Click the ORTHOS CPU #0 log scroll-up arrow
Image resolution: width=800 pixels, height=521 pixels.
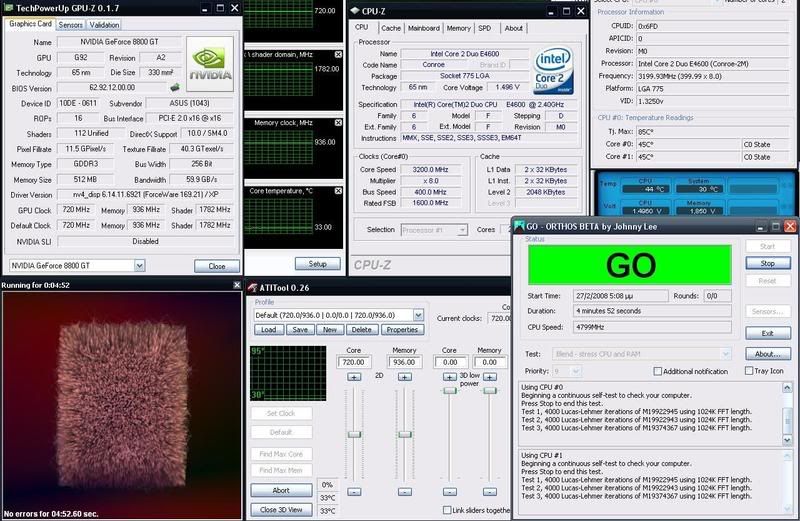(x=787, y=388)
